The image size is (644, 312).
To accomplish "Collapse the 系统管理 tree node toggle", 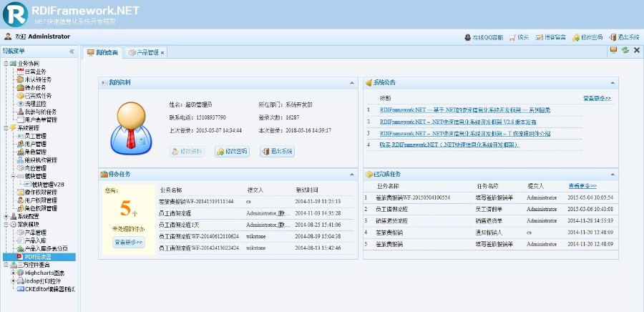I will [x=6, y=127].
